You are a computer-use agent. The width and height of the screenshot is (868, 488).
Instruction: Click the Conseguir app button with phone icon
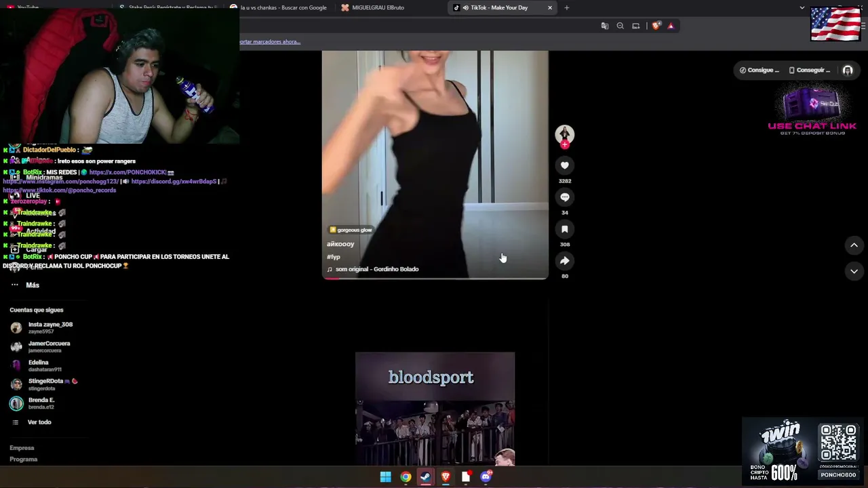coord(810,70)
